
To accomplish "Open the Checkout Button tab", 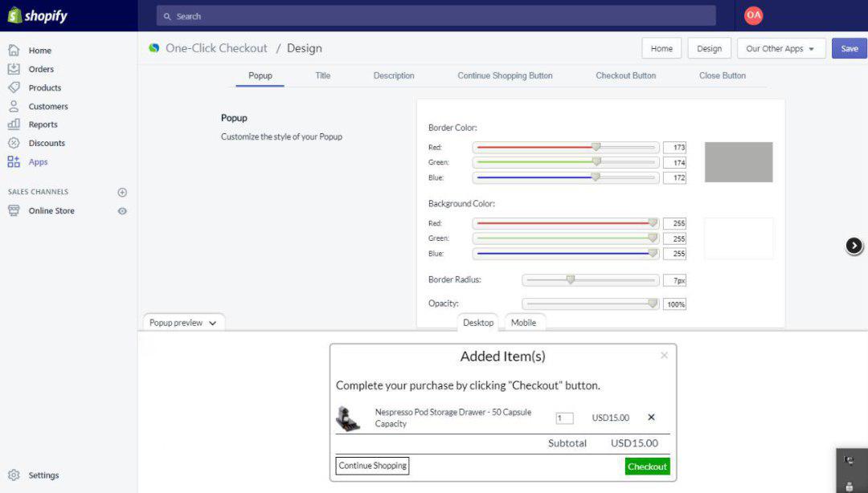I will coord(625,75).
